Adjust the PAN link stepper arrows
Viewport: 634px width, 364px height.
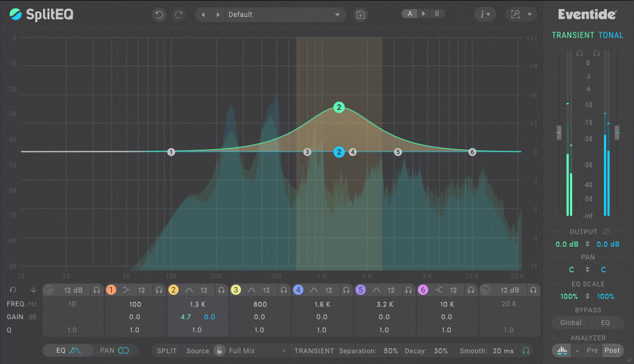tap(587, 270)
